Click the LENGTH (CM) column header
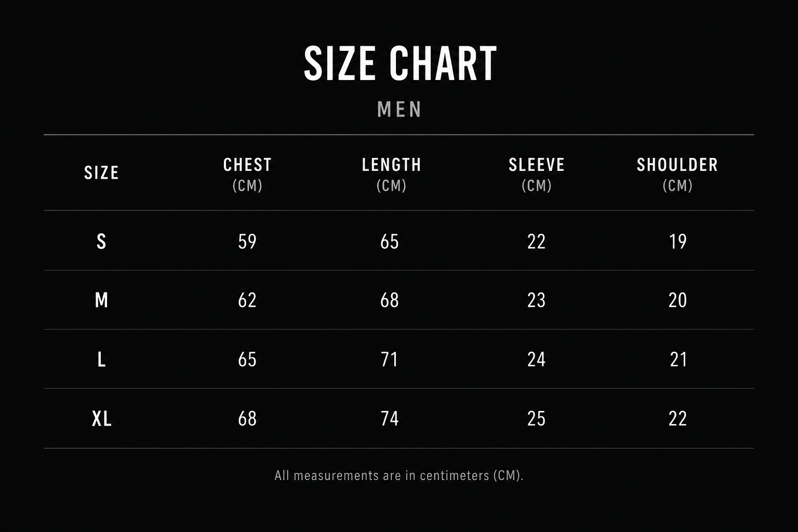The height and width of the screenshot is (532, 798). pos(391,175)
